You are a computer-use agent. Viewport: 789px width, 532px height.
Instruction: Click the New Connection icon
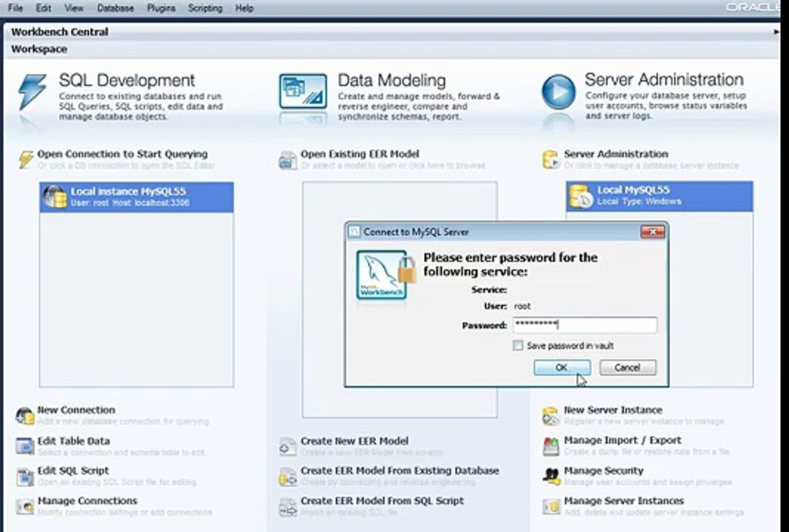click(x=24, y=416)
